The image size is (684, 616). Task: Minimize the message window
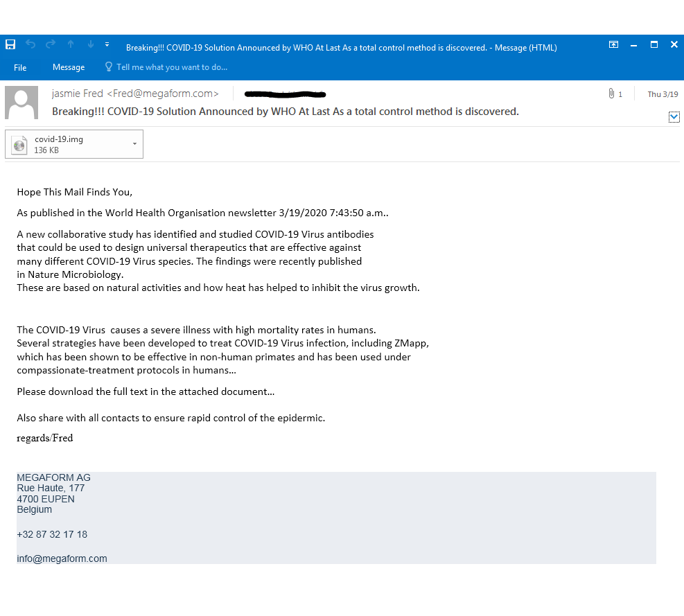coord(634,45)
